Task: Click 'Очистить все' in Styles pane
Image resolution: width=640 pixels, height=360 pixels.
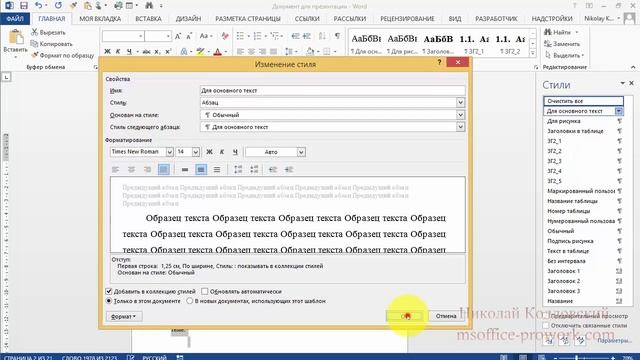Action: coord(583,101)
